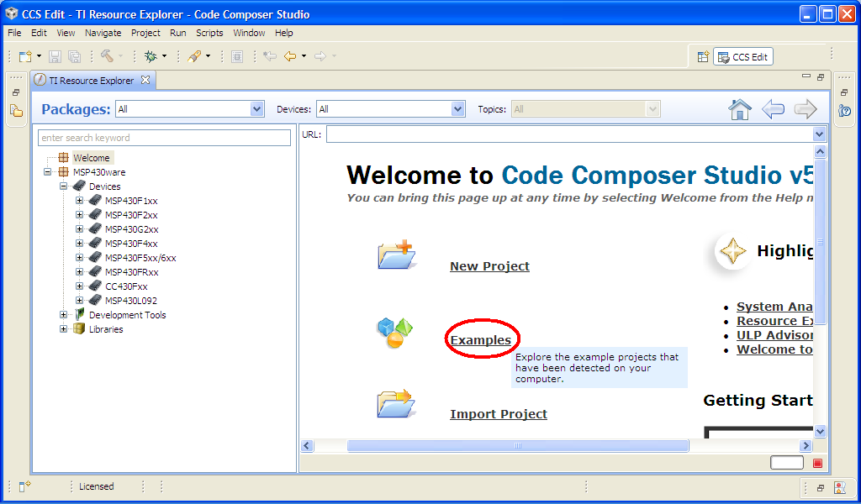Click the blue Back arrow in Resource Explorer
Screen dimensions: 861x504
773,109
